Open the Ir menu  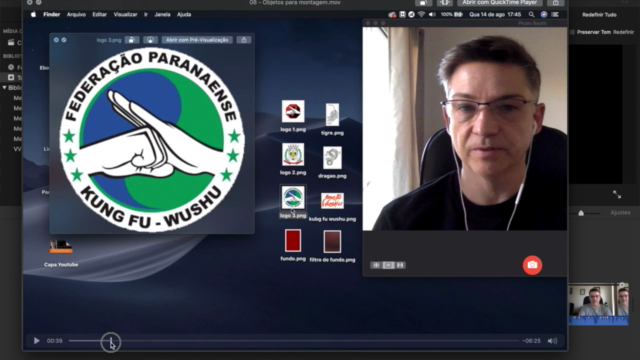point(146,14)
